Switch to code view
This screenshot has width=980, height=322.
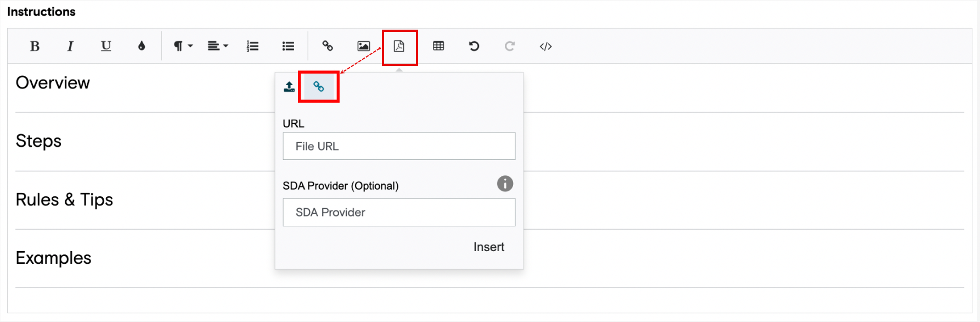tap(545, 46)
